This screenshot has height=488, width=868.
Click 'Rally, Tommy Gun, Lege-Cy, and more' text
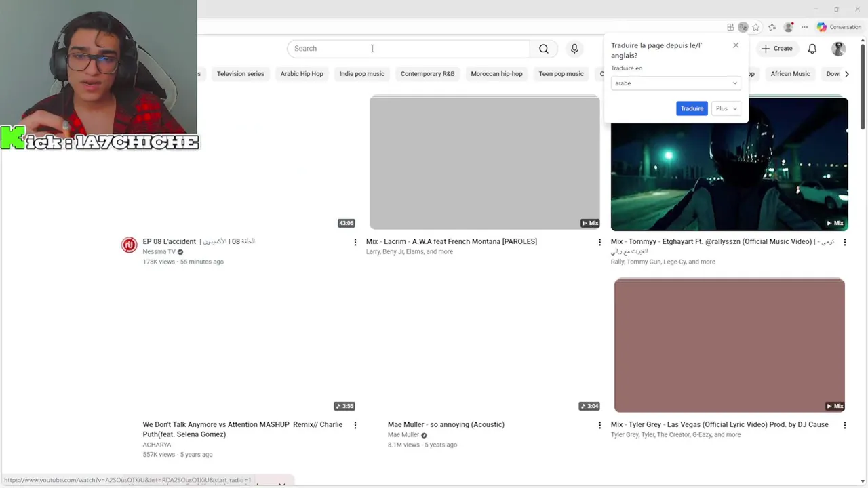click(663, 262)
